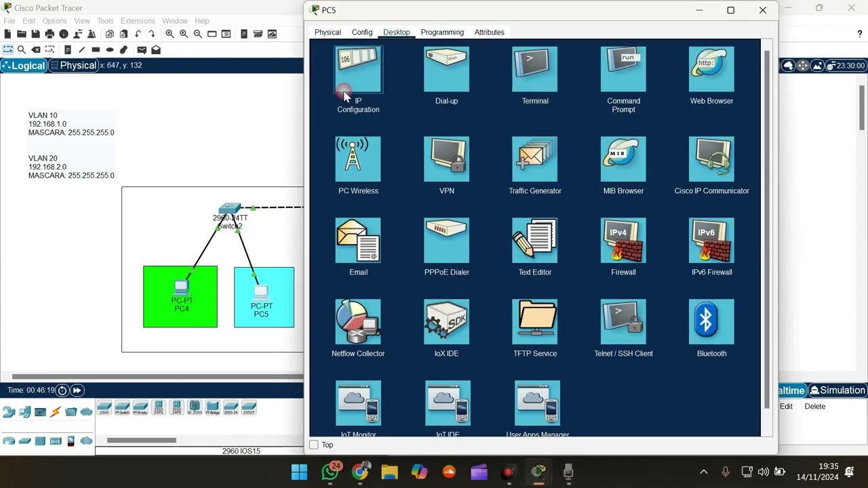Viewport: 868px width, 488px height.
Task: Open the VPN app
Action: (x=446, y=159)
